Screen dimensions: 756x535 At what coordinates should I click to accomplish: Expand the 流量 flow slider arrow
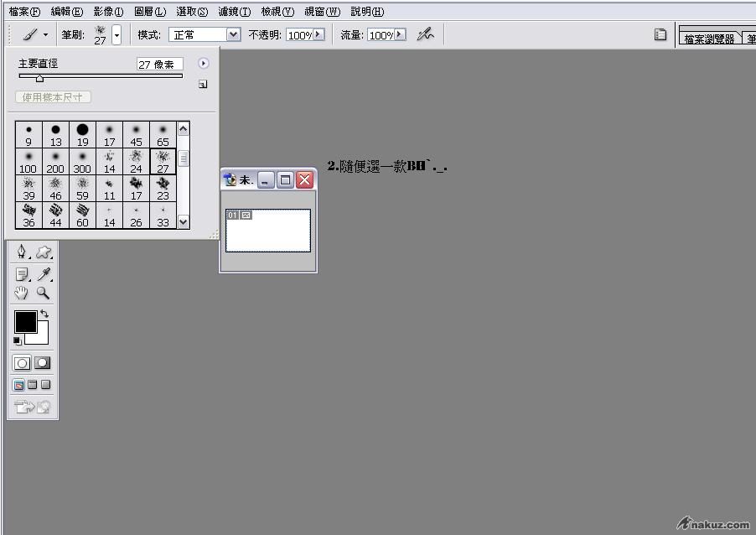click(x=400, y=34)
